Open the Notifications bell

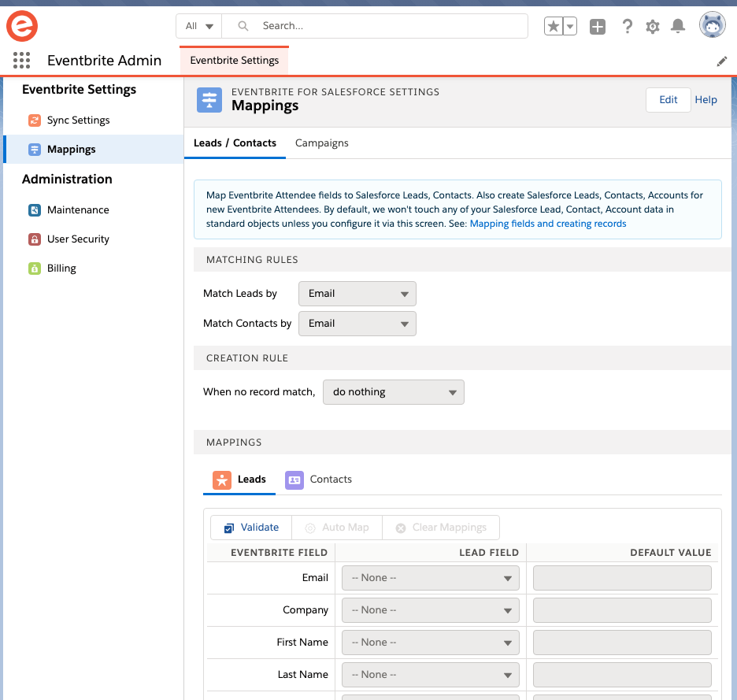click(678, 26)
